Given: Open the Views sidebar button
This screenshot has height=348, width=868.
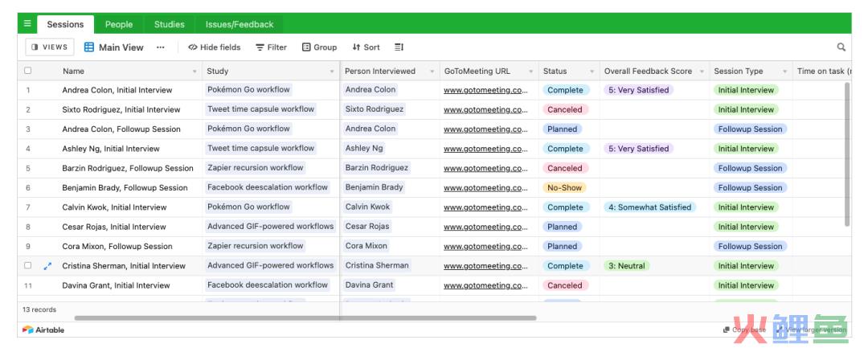Looking at the screenshot, I should [x=50, y=47].
